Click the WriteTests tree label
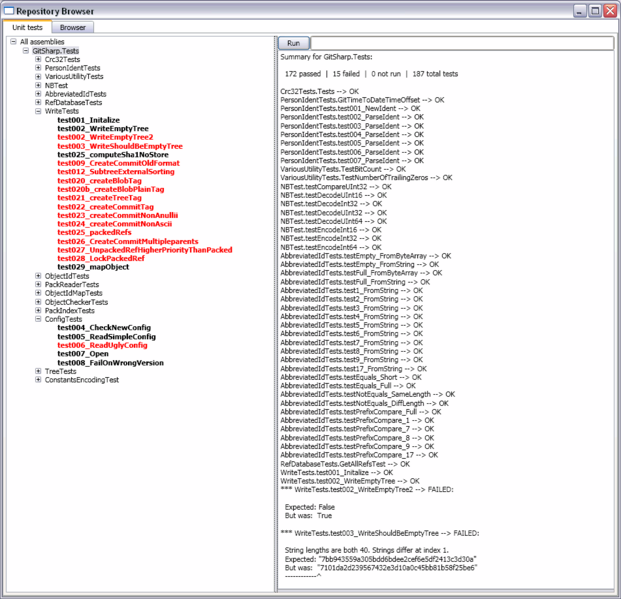 click(x=61, y=111)
